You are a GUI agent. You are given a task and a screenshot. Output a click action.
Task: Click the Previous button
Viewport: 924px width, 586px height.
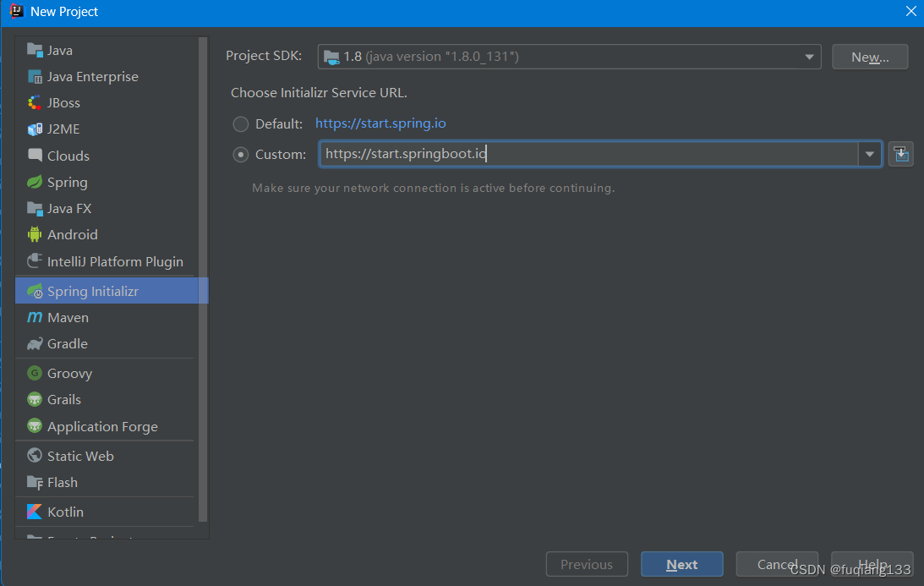(x=587, y=564)
